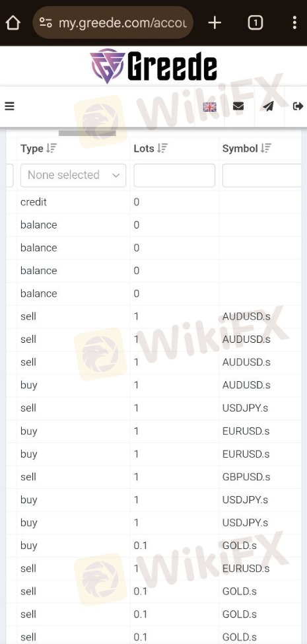
Task: Click the paper plane send icon
Action: [269, 106]
